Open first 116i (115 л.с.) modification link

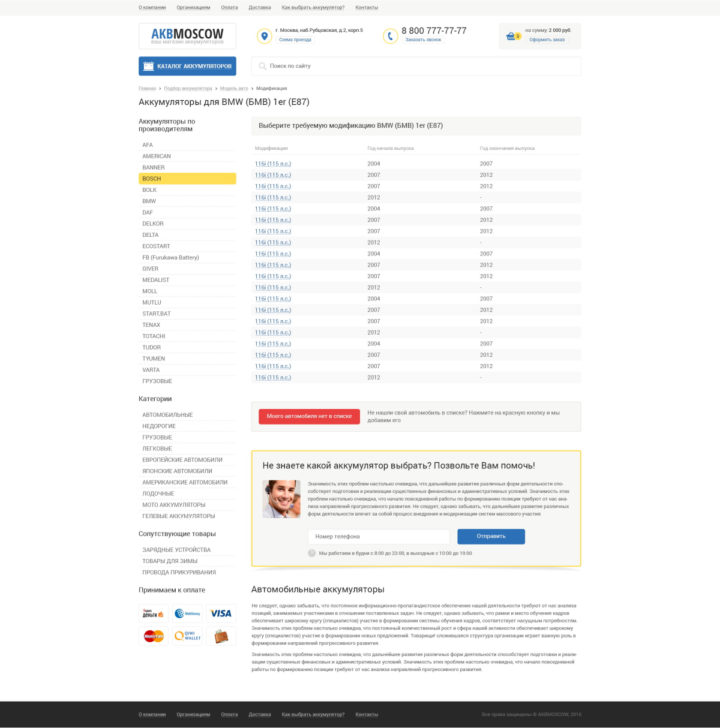pyautogui.click(x=273, y=164)
